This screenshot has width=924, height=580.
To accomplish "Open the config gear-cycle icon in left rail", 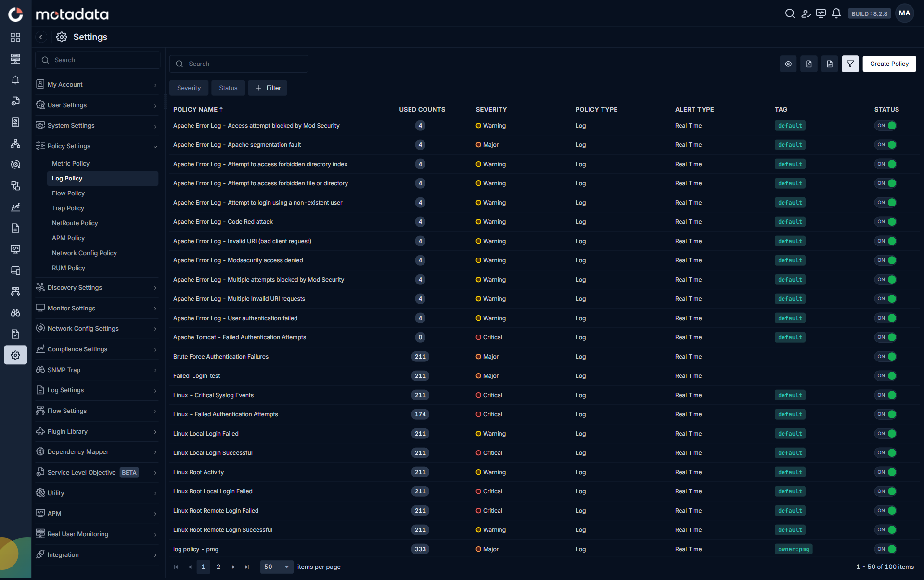I will pyautogui.click(x=15, y=165).
